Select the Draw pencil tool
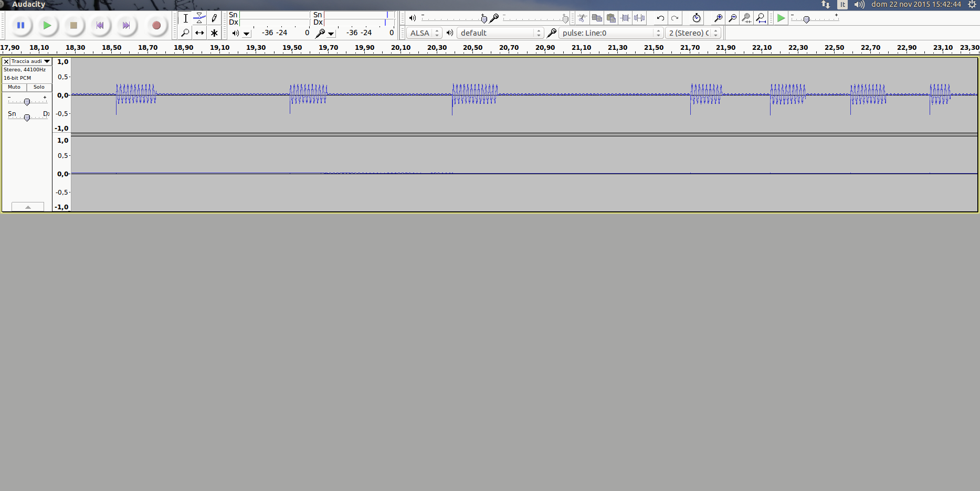 point(214,18)
